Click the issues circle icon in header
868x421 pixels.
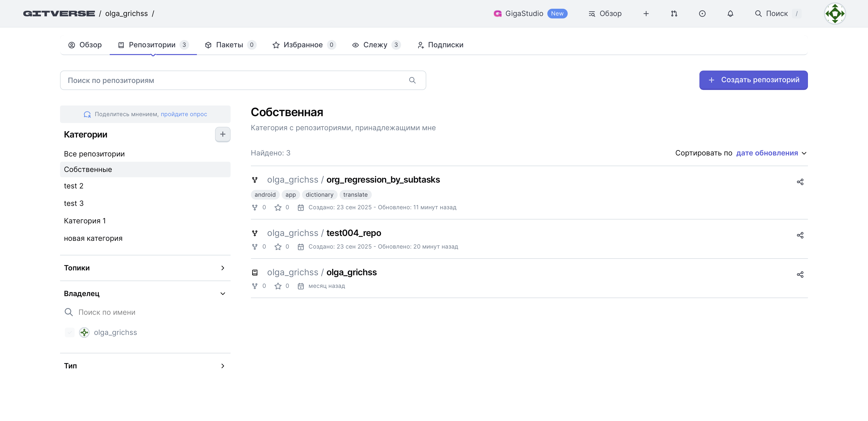click(x=702, y=14)
